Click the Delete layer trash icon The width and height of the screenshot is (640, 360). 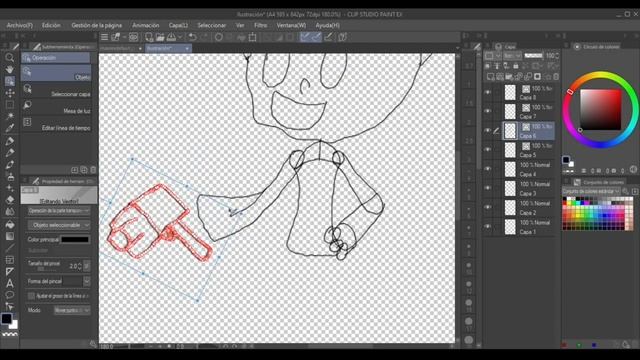tap(556, 76)
